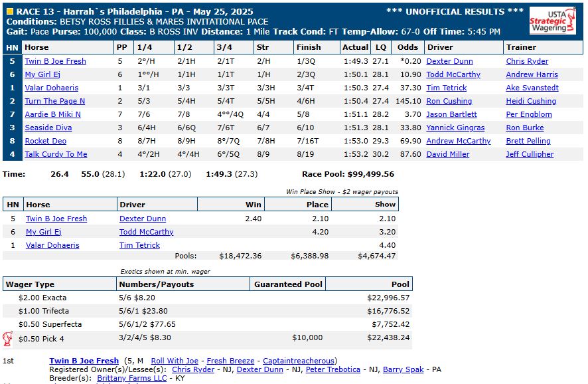The height and width of the screenshot is (384, 588).
Task: Click the USTA Strategic Wagering logo
Action: pyautogui.click(x=548, y=21)
